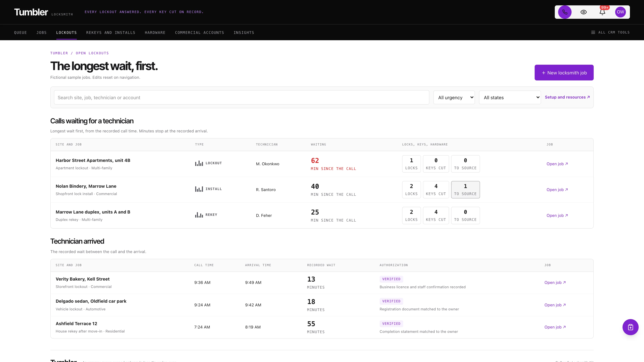Click the Rekey type bars icon for Marrow Lane duplex
644x362 pixels.
click(x=199, y=215)
